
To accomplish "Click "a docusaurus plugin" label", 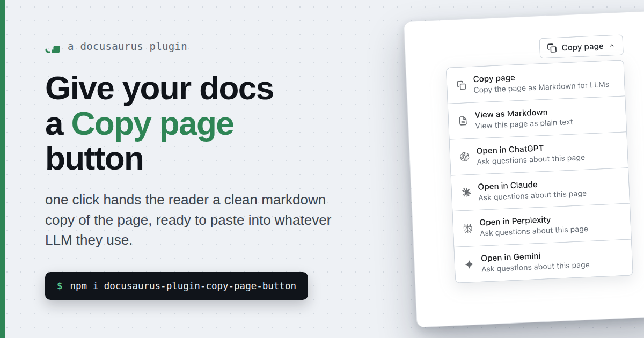I will tap(128, 46).
